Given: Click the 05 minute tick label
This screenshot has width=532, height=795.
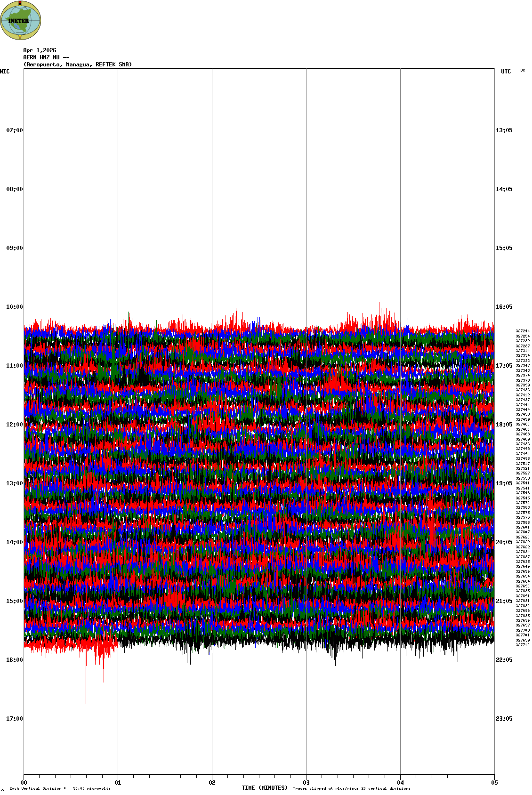Looking at the screenshot, I should pos(494,783).
